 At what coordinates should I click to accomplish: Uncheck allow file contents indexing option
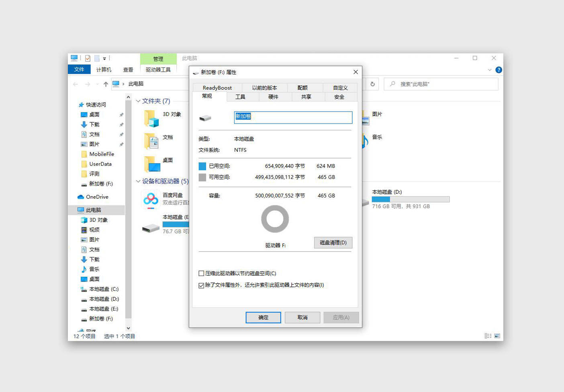tap(201, 285)
